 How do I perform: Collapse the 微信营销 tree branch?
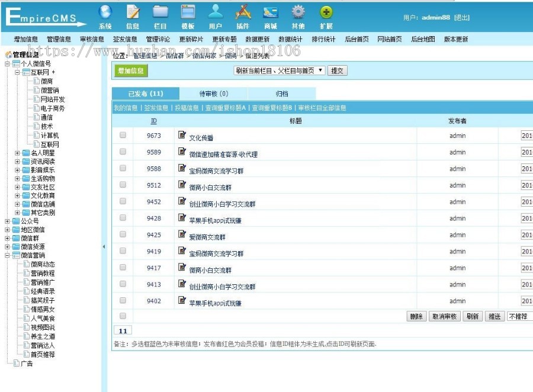tap(8, 255)
